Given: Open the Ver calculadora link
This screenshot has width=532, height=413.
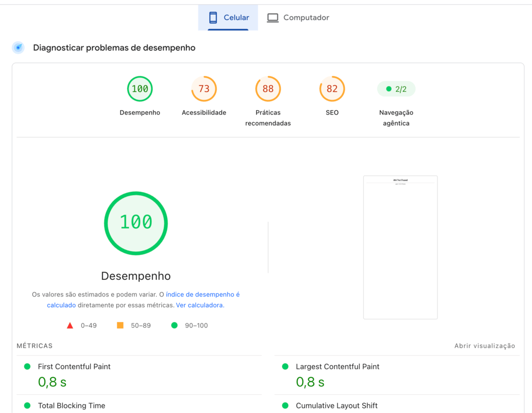Looking at the screenshot, I should 200,305.
